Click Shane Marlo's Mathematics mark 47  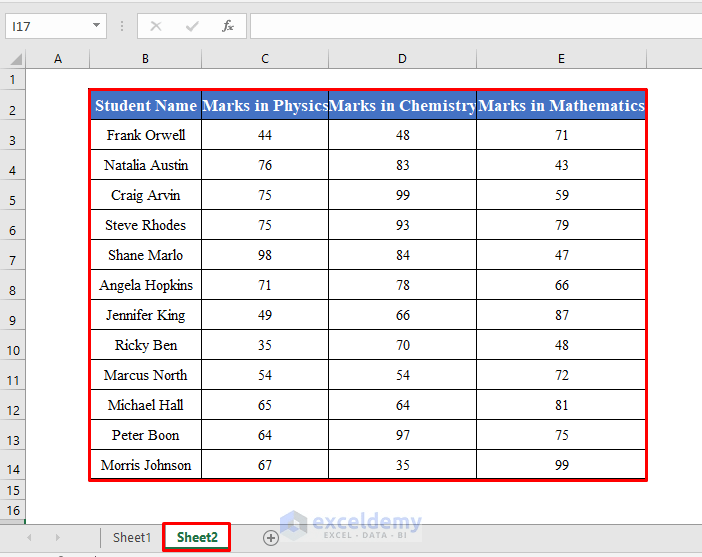click(561, 255)
